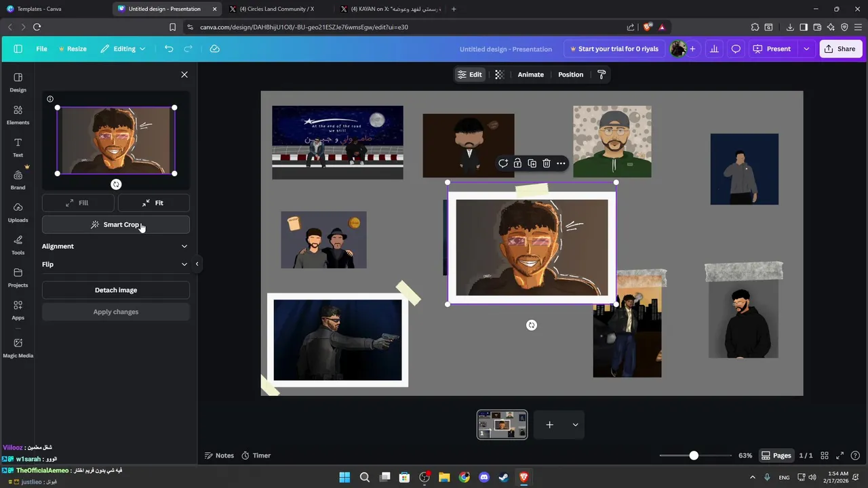This screenshot has height=488, width=868.
Task: Open the Notes panel
Action: pyautogui.click(x=219, y=455)
